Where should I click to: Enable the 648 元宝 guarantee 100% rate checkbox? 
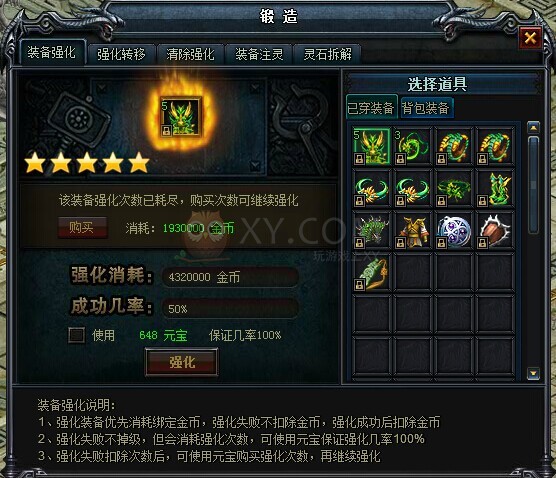click(x=76, y=335)
